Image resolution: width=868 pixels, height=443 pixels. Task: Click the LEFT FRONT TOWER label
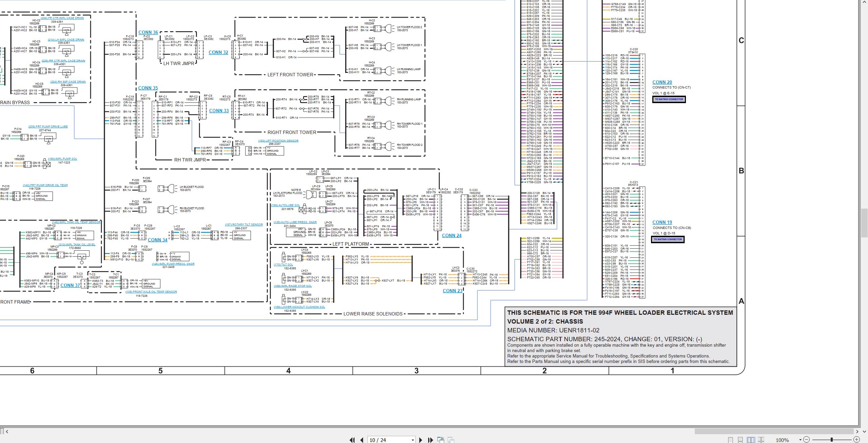(290, 75)
